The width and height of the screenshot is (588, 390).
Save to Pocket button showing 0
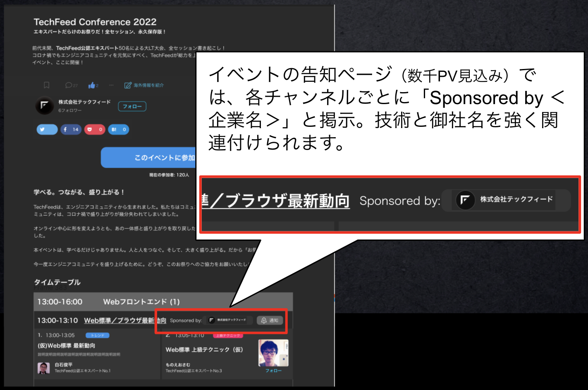[95, 129]
